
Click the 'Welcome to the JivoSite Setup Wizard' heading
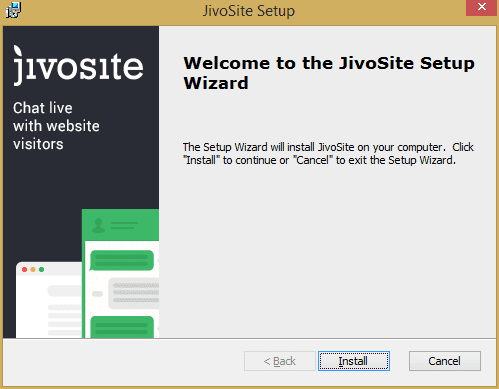[329, 73]
